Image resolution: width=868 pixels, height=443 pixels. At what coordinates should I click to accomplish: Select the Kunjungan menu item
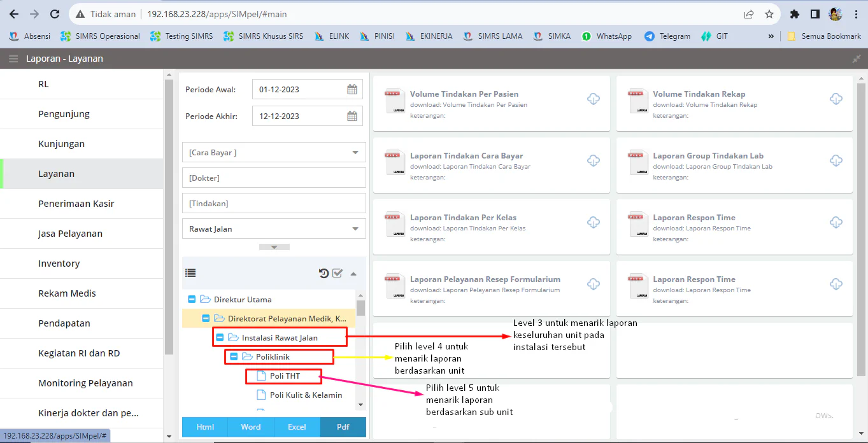tap(82, 144)
